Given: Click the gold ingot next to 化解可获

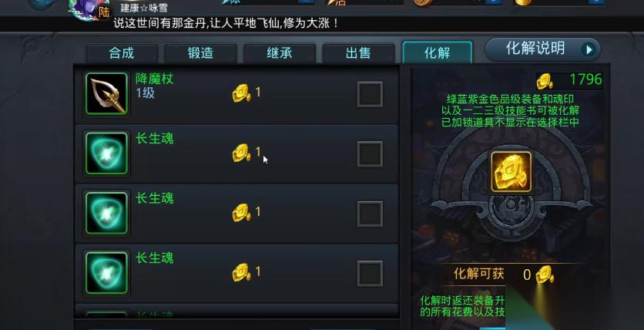Looking at the screenshot, I should click(x=545, y=274).
